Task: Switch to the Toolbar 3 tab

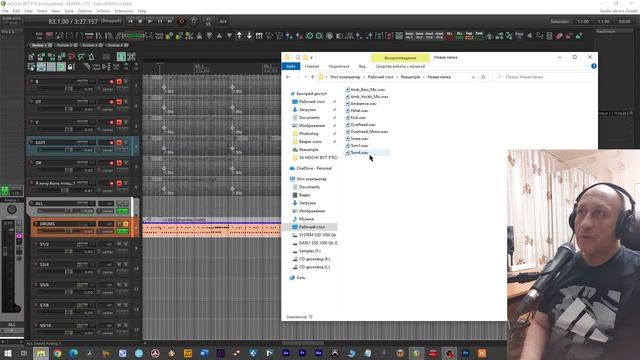Action: click(92, 45)
